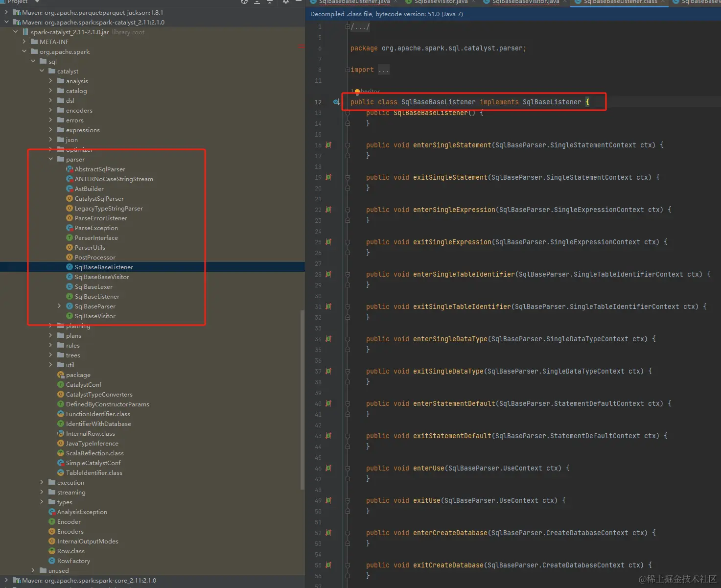Click the AbstractSqlParser class icon
Screen dimensions: 721x588
tap(70, 169)
